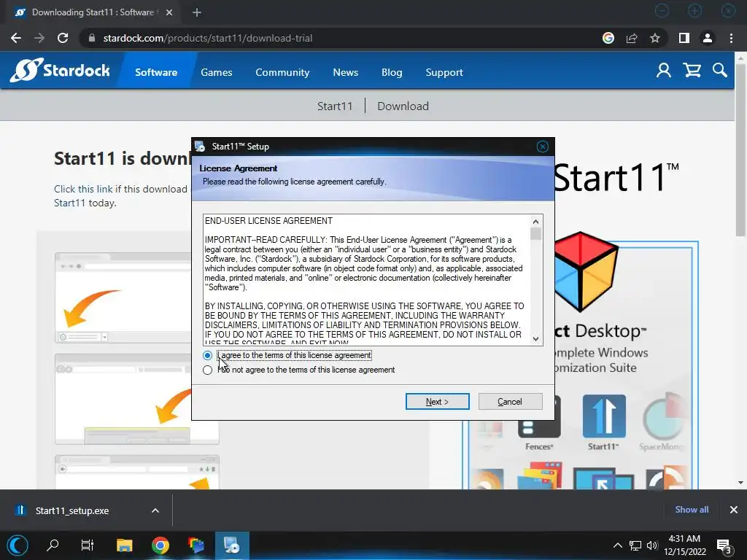Click the Stardock account user icon
This screenshot has height=560, width=747.
[x=664, y=71]
